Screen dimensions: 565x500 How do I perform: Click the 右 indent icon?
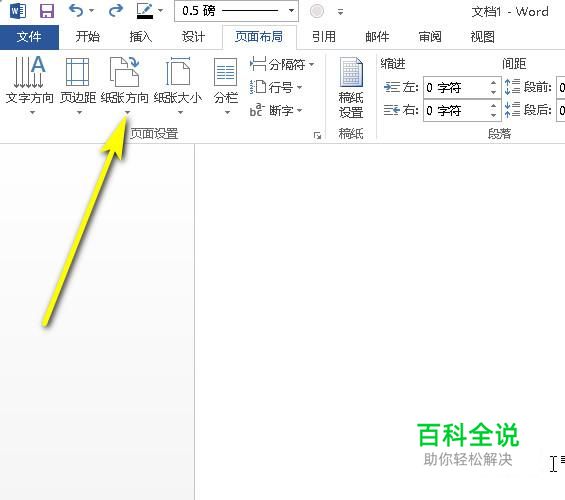click(392, 110)
